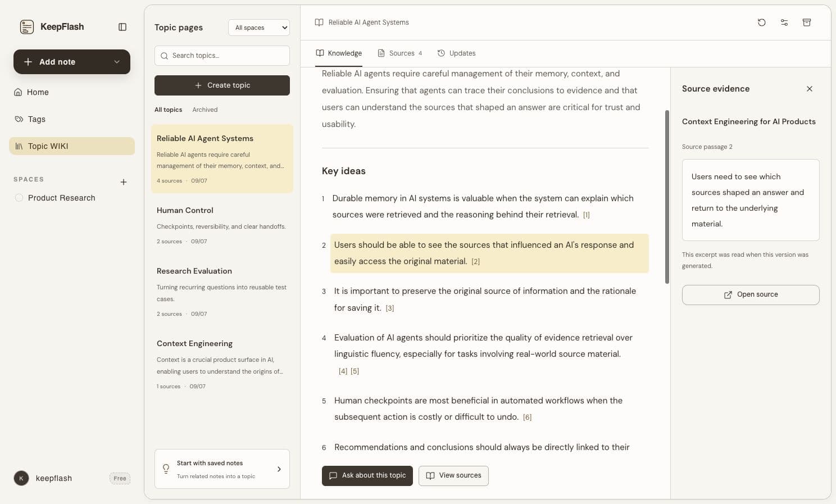Expand the Add note chevron
This screenshot has height=504, width=836.
(x=117, y=62)
